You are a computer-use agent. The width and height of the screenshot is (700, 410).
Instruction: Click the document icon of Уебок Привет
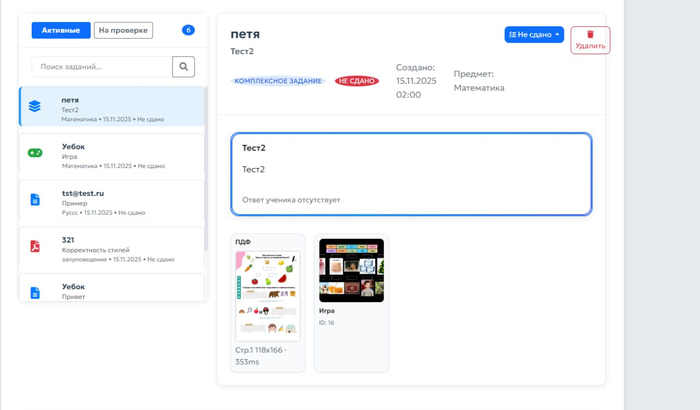(x=35, y=293)
